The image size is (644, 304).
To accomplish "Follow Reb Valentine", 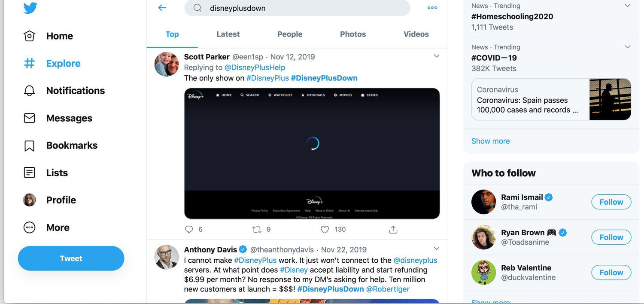I will coord(611,272).
